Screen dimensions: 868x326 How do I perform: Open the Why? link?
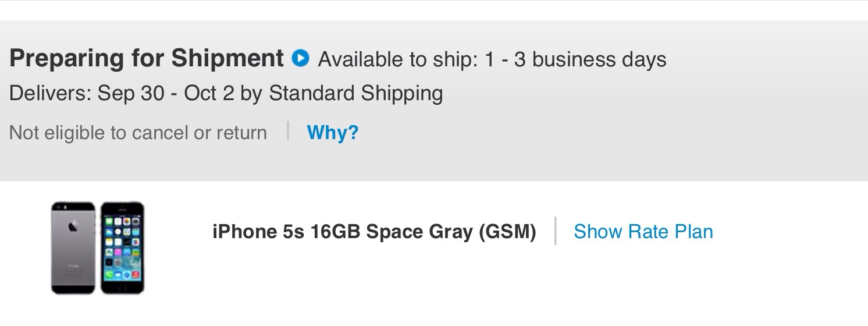332,133
